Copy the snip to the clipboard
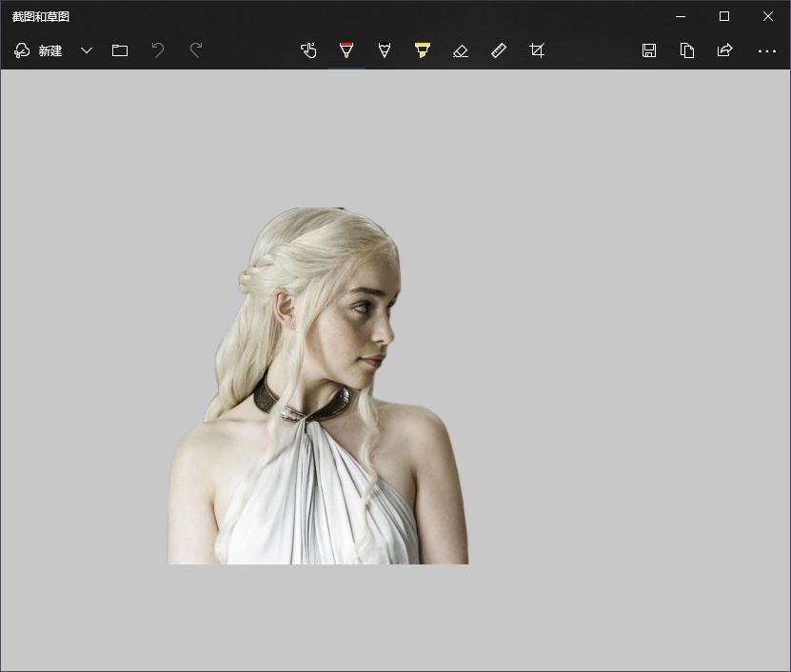 pos(687,50)
